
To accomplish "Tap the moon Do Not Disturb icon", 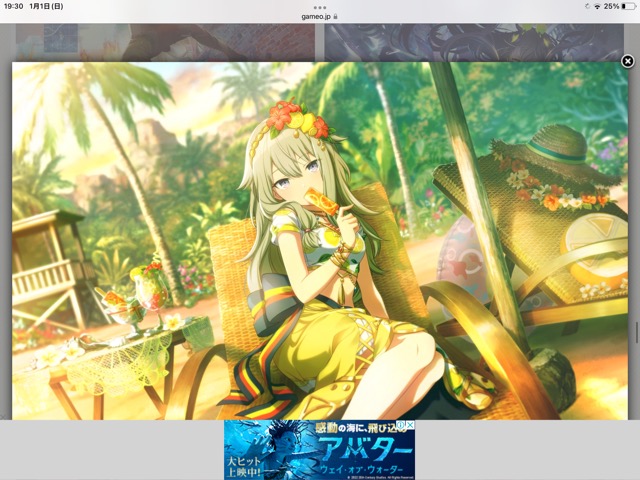I will click(x=585, y=6).
